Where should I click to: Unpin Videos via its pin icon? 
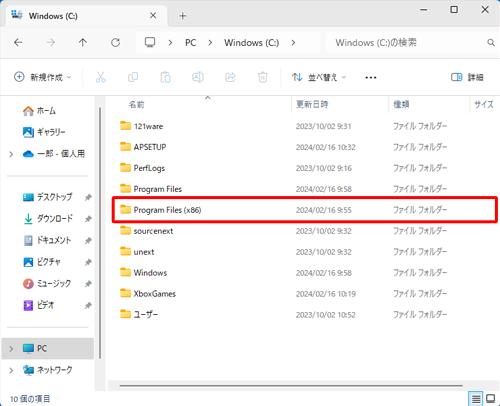click(x=88, y=305)
